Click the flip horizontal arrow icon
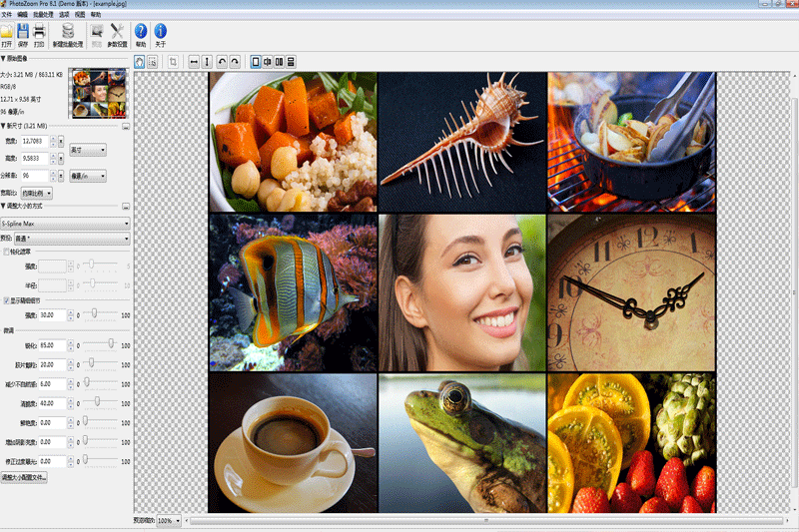The height and width of the screenshot is (532, 799). (x=194, y=62)
